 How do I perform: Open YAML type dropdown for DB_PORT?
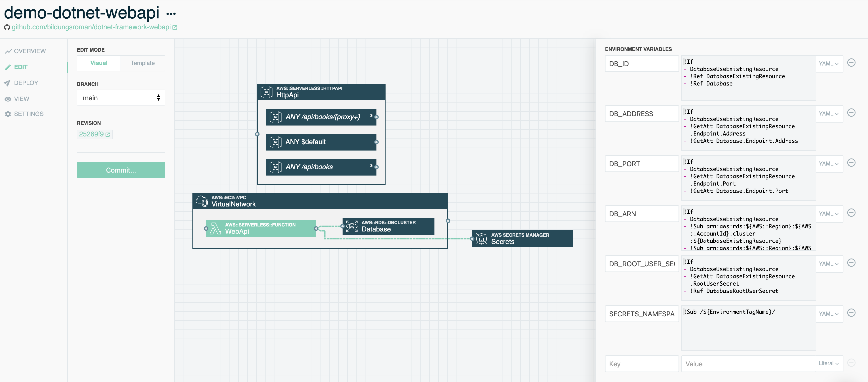click(829, 164)
